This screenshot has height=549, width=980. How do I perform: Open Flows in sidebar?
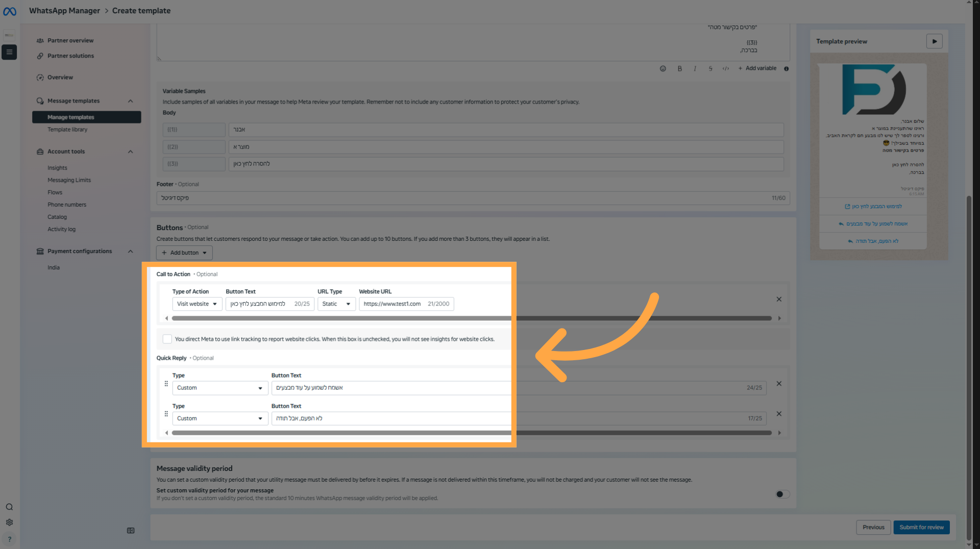click(x=55, y=192)
